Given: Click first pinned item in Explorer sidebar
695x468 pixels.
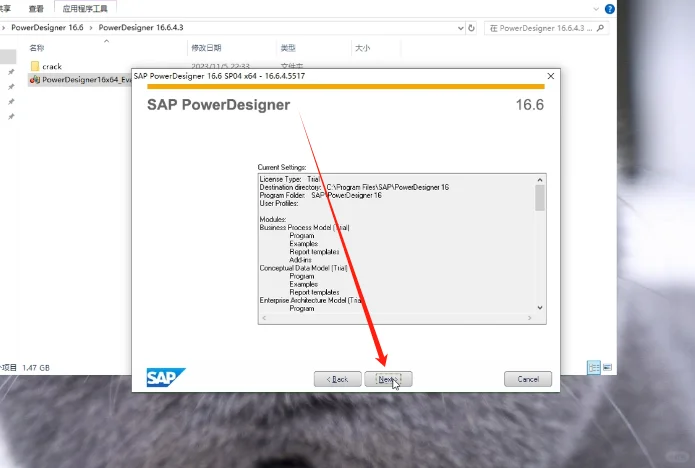Looking at the screenshot, I should pyautogui.click(x=11, y=72).
